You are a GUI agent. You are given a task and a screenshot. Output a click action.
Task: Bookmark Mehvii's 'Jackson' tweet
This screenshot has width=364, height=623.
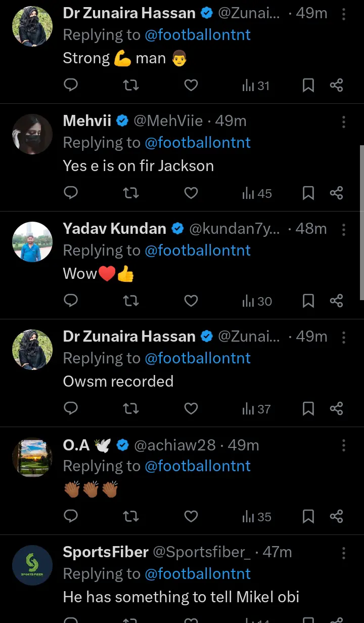(308, 193)
